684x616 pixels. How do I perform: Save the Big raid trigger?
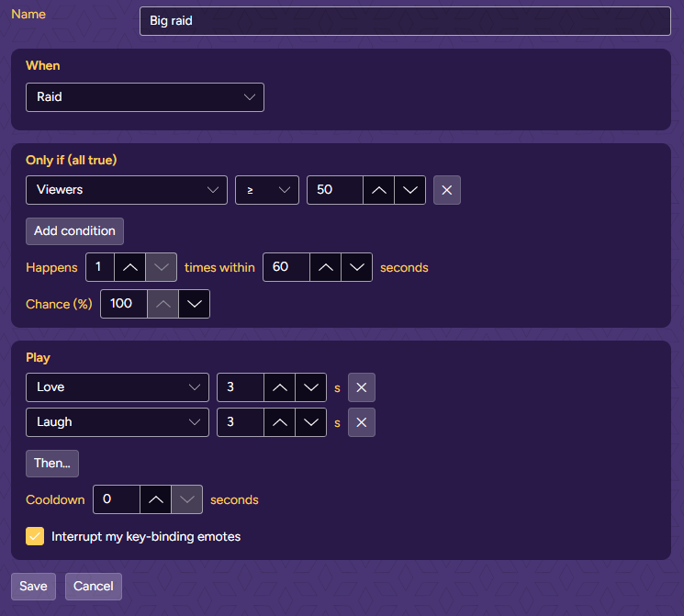(x=34, y=587)
